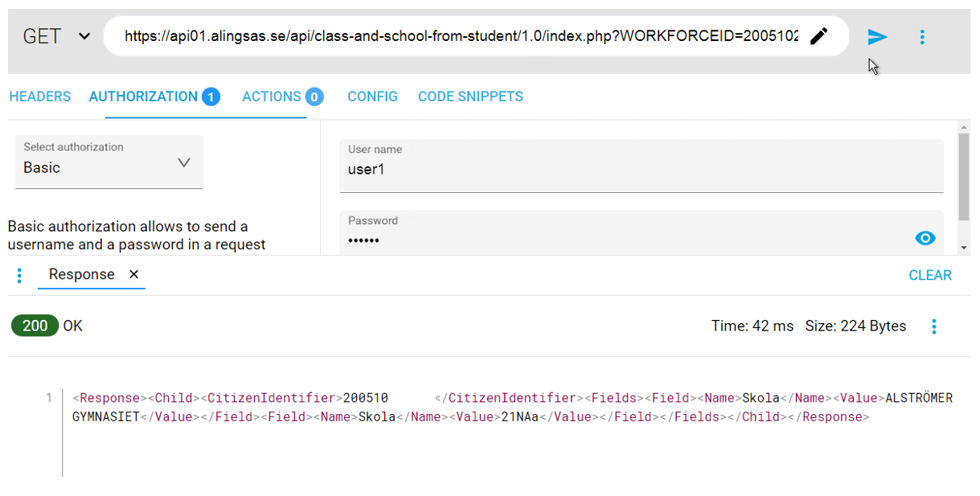
Task: Clear the response with the CLEAR button
Action: coord(930,275)
